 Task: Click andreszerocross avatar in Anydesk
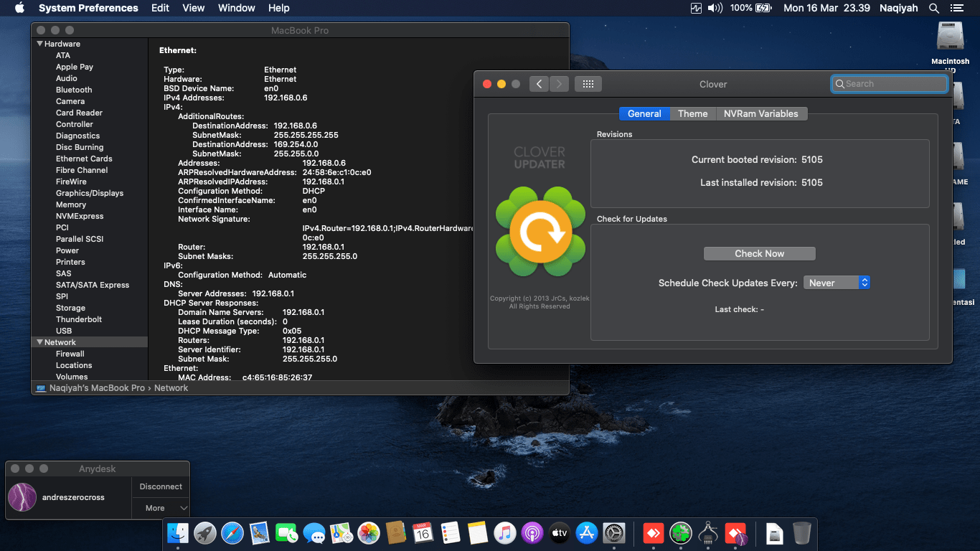22,496
